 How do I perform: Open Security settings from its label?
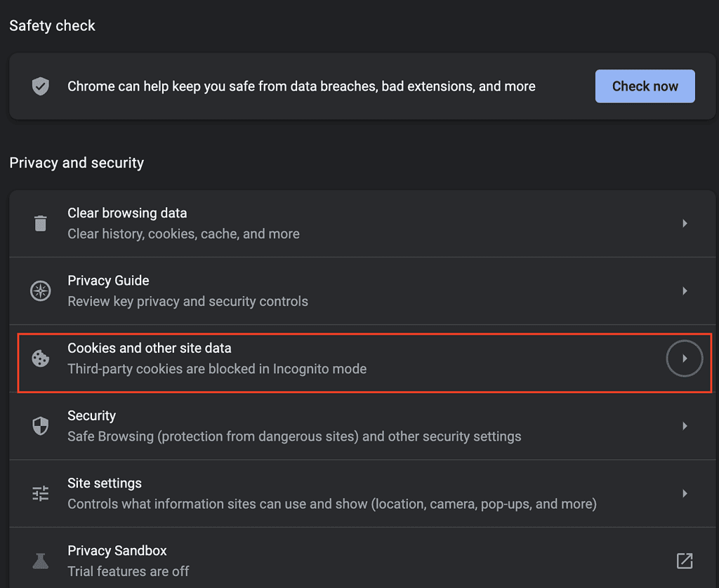91,415
